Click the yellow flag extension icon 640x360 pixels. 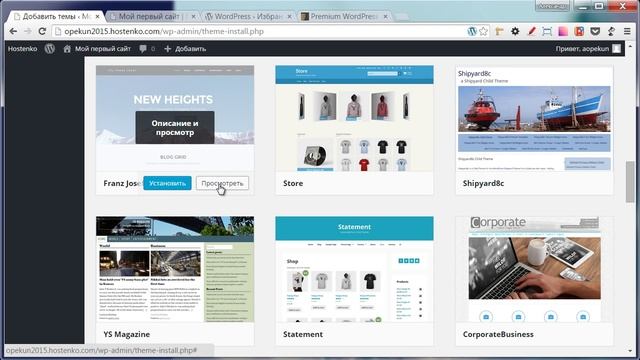499,31
